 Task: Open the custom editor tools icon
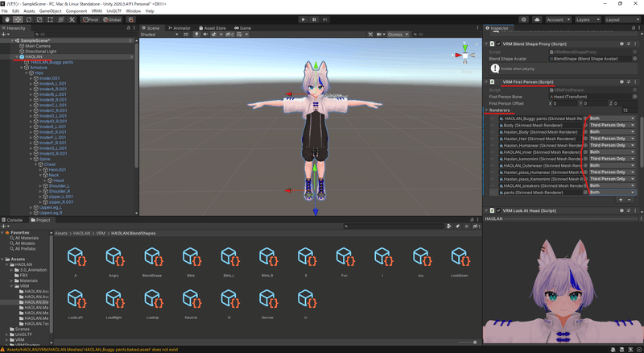72,19
